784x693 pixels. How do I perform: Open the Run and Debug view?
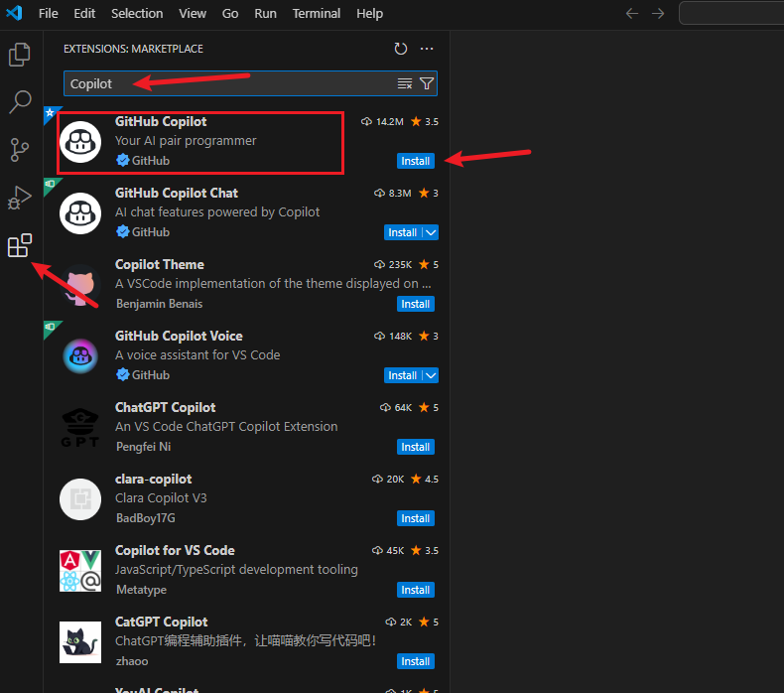(20, 198)
